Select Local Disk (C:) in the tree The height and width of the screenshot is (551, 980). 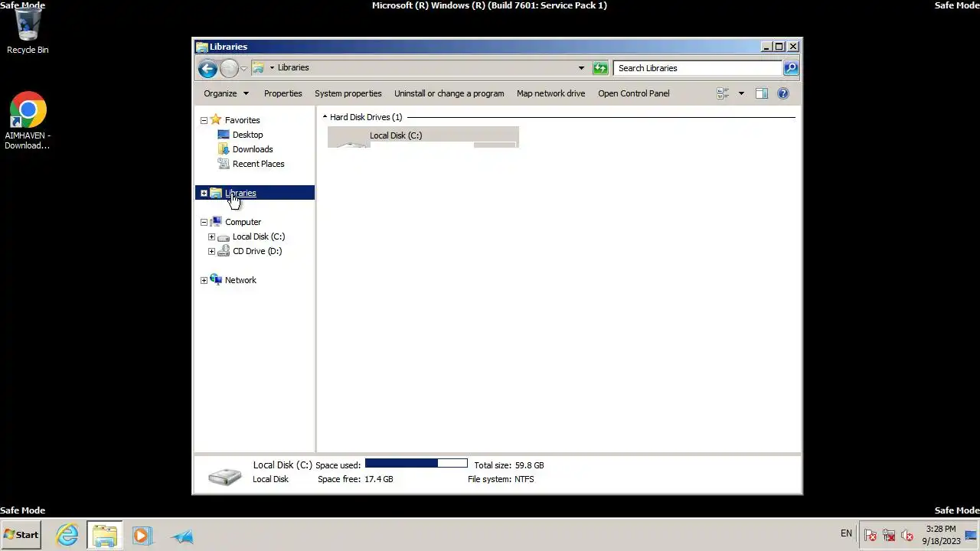pyautogui.click(x=259, y=236)
